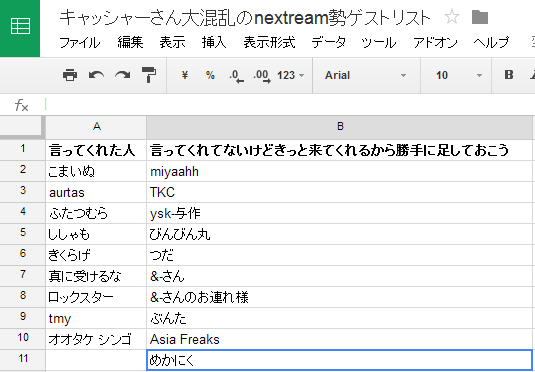Screen dimensions: 535x372
Task: Select cell &-さん in row 7
Action: [339, 276]
